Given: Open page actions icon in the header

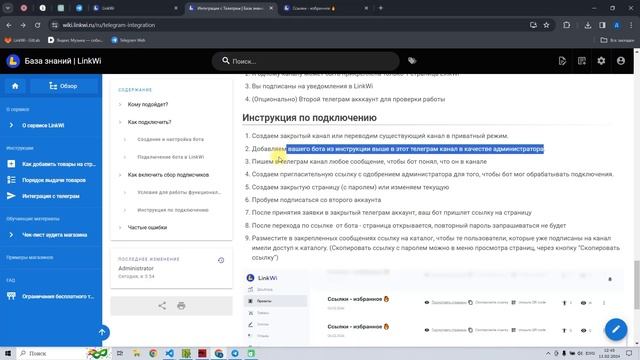Looking at the screenshot, I should point(562,61).
